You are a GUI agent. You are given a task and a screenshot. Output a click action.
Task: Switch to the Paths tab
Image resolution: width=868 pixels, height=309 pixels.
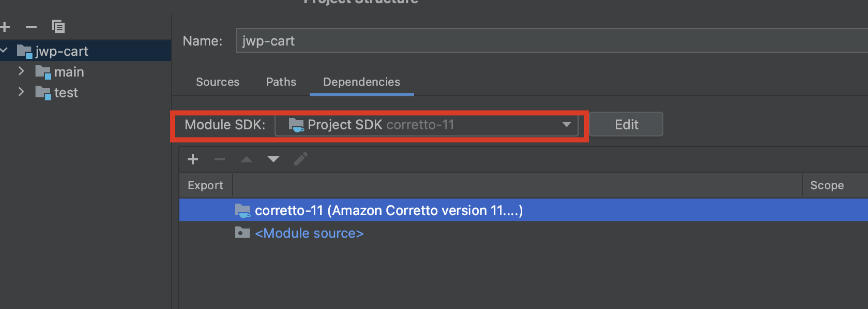[x=281, y=82]
